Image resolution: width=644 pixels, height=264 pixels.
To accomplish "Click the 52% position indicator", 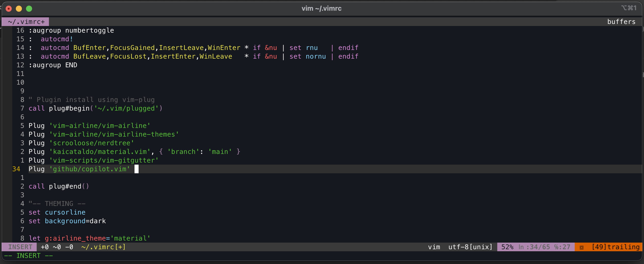I will coord(507,247).
